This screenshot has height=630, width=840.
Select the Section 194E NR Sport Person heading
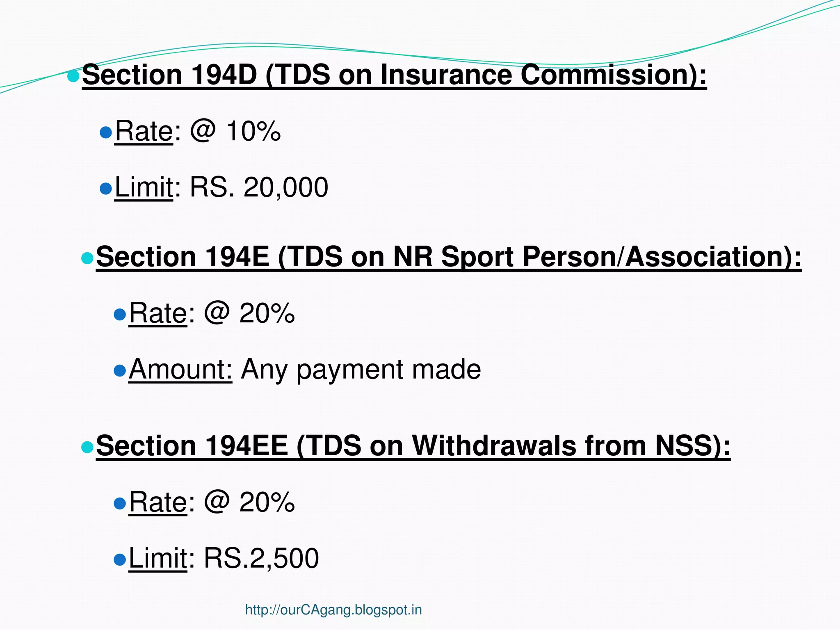tap(448, 258)
